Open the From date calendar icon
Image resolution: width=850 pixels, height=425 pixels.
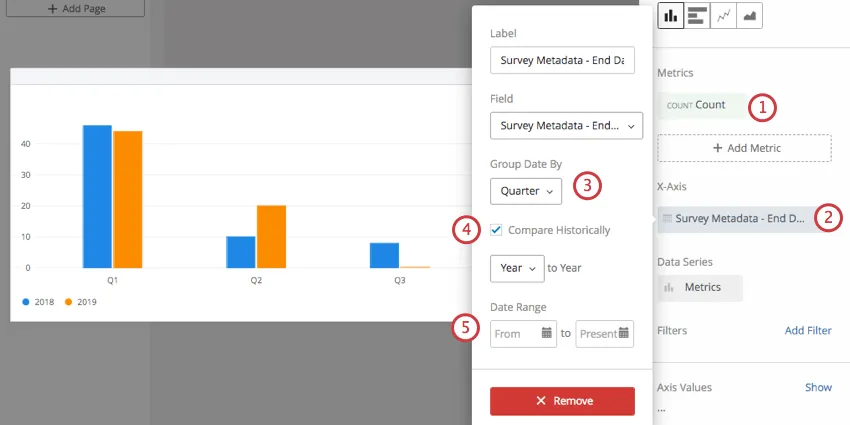(x=546, y=333)
